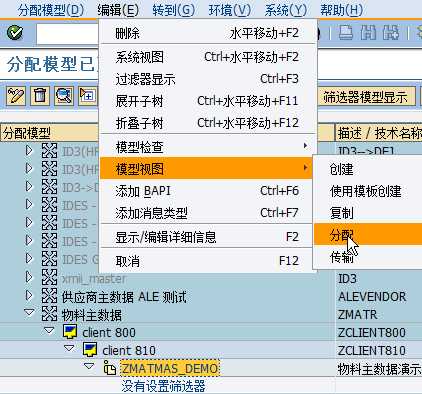The height and width of the screenshot is (394, 422).
Task: Open the 系统(Y) menu
Action: click(285, 10)
